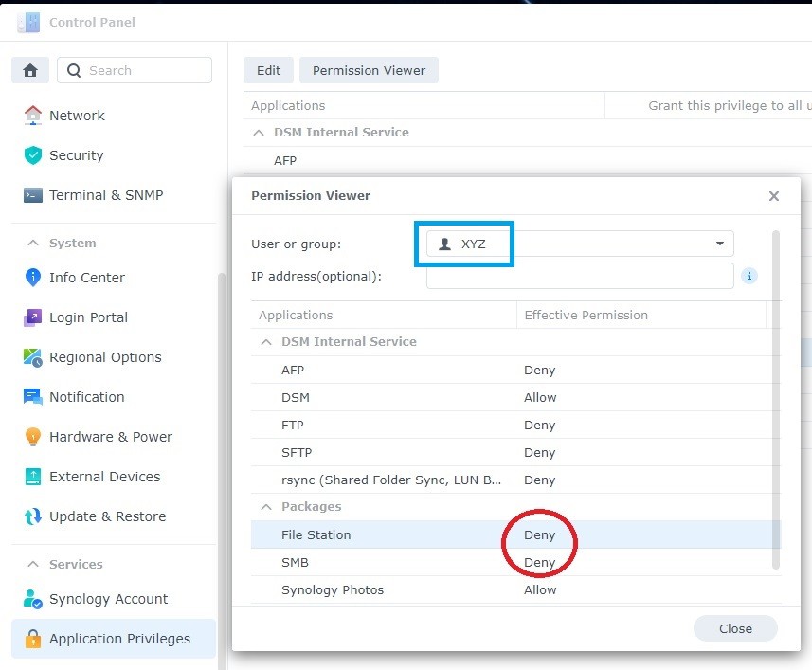This screenshot has height=670, width=812.
Task: Open the User or group dropdown
Action: (x=719, y=243)
